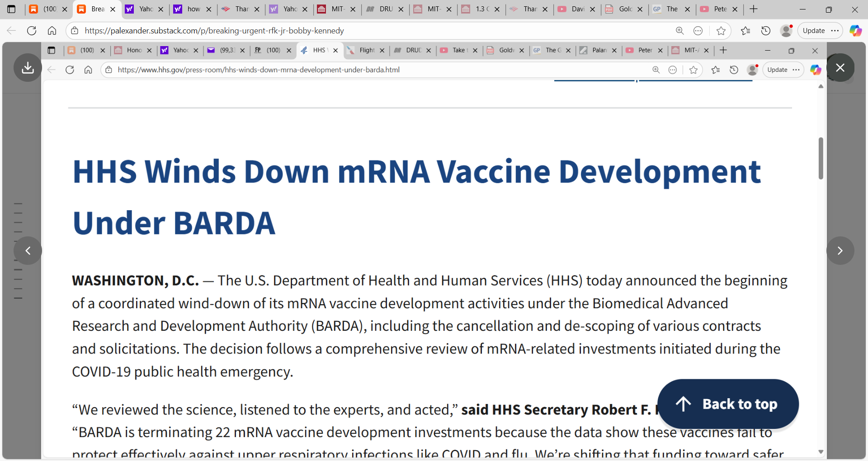Click inner browser history icon
The width and height of the screenshot is (868, 461).
point(734,70)
